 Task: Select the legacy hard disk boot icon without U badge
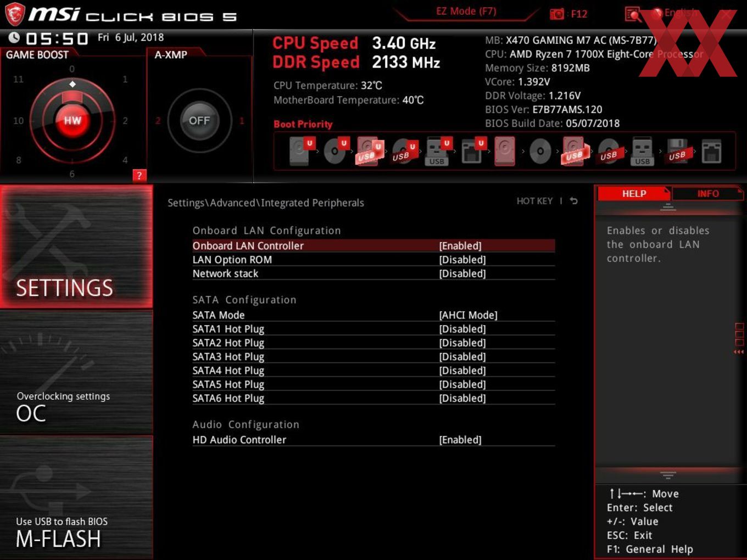coord(505,151)
